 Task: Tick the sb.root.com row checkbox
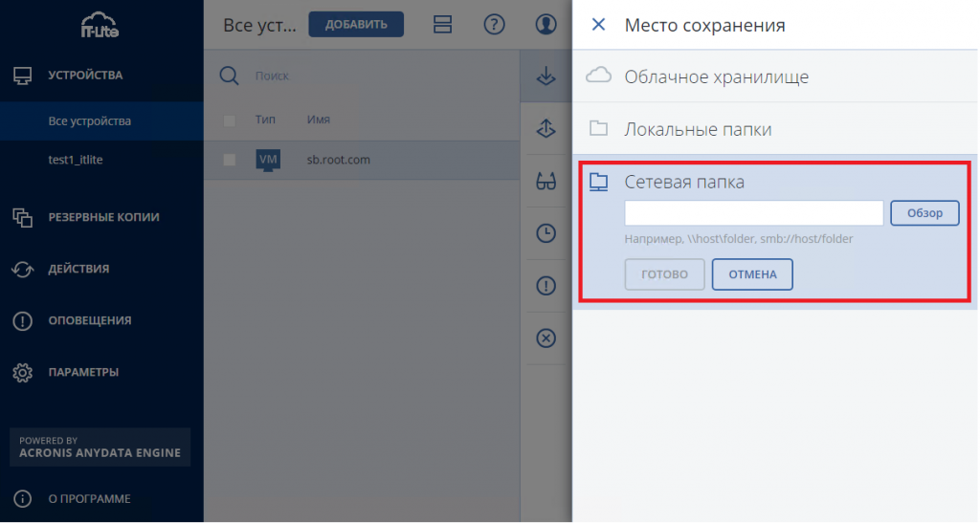(x=230, y=160)
